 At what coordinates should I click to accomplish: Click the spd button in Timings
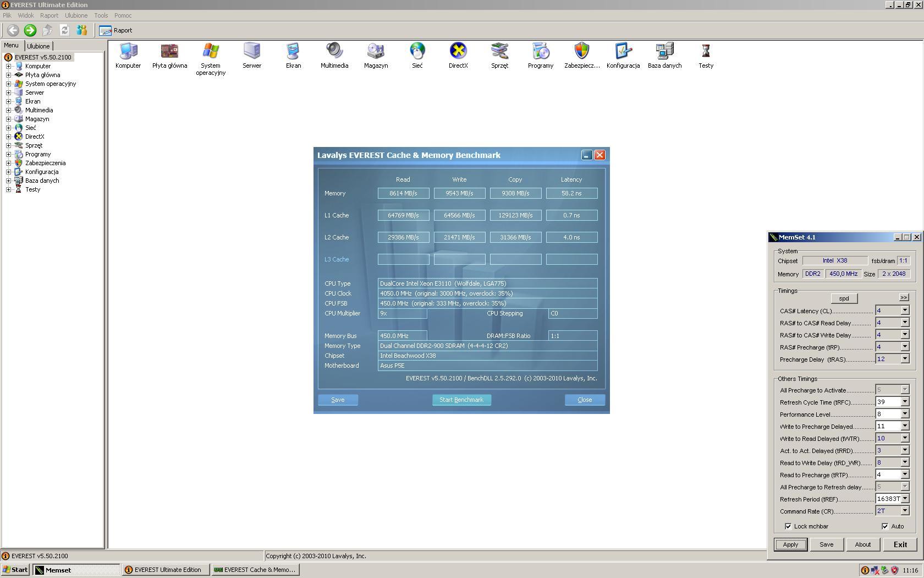pyautogui.click(x=844, y=298)
